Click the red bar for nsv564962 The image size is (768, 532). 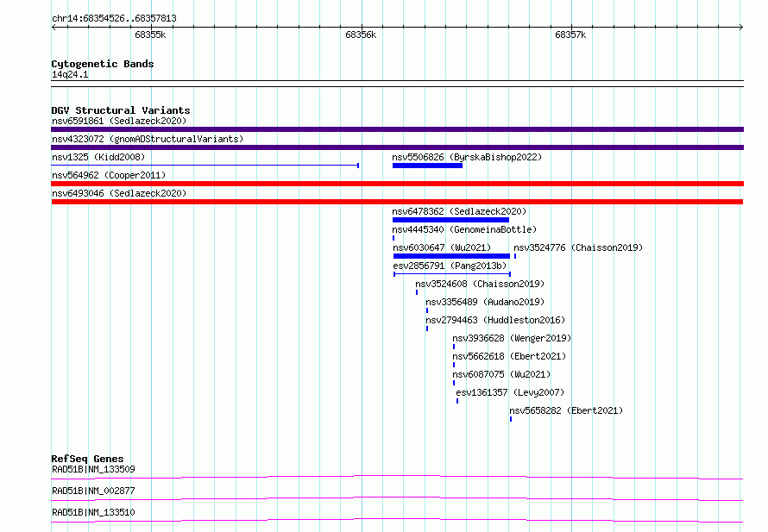[397, 184]
